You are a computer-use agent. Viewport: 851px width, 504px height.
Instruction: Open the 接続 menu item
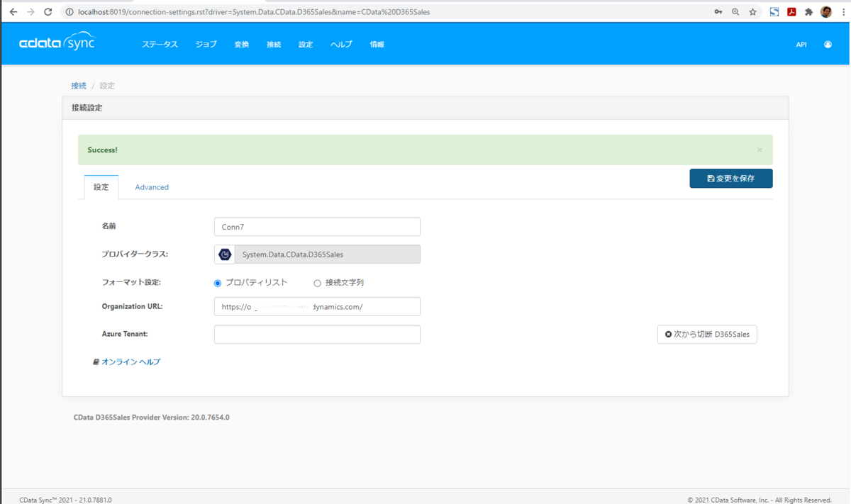(274, 45)
